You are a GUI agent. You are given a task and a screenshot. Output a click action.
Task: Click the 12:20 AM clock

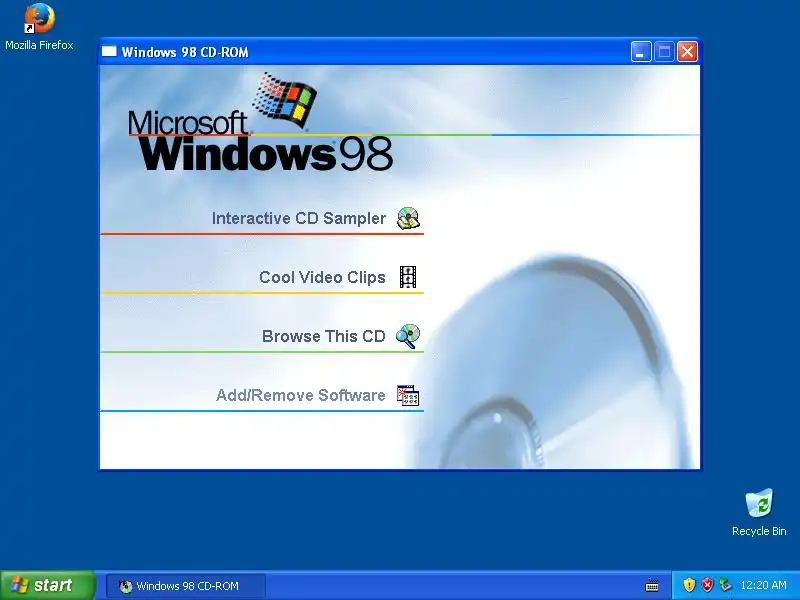click(x=763, y=585)
